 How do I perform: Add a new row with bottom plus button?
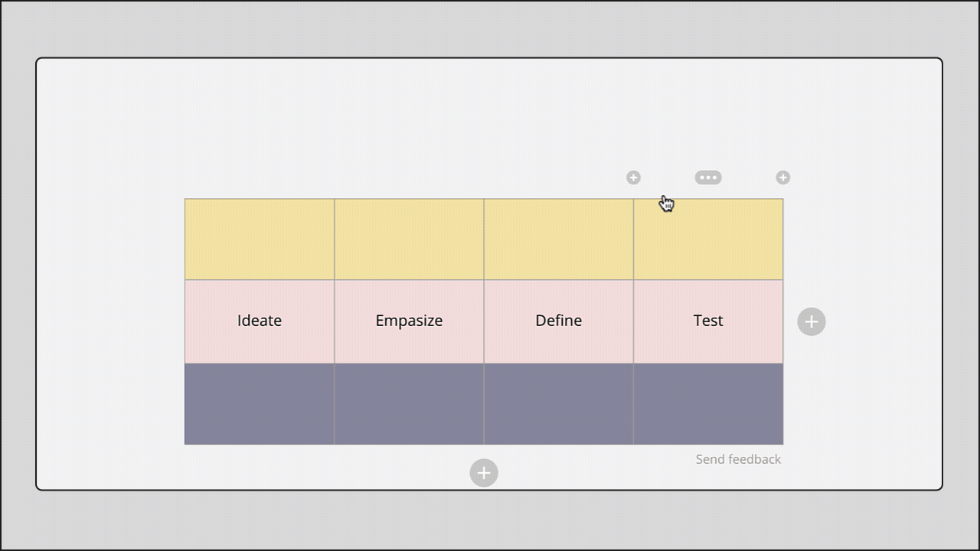[484, 473]
